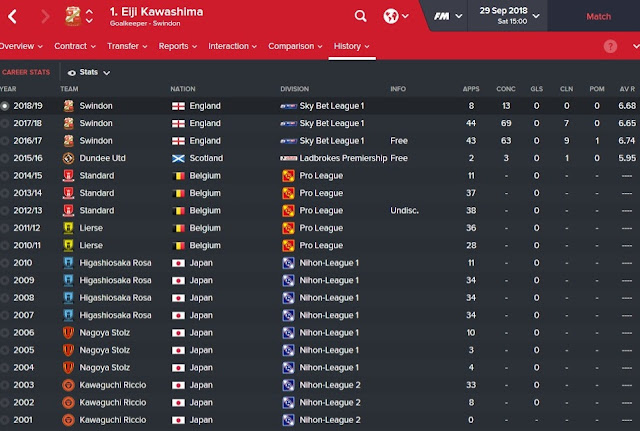Select the 2012/13 season radio button
Image resolution: width=640 pixels, height=431 pixels.
(4, 211)
